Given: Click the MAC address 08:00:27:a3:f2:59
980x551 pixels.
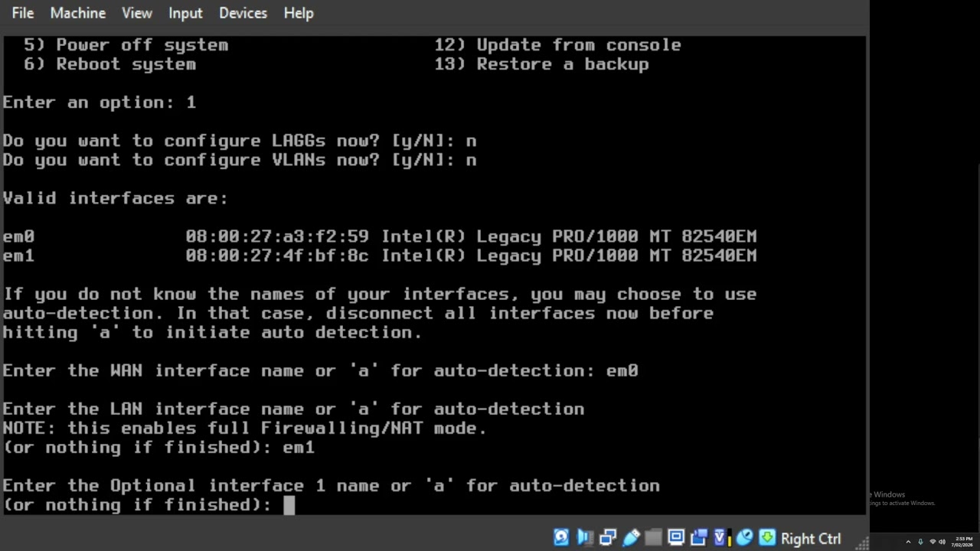Looking at the screenshot, I should [x=277, y=236].
